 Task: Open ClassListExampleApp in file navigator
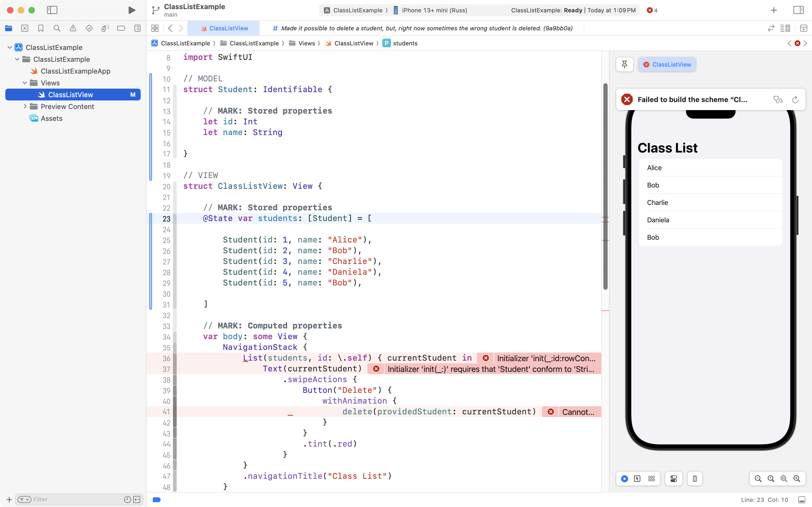[x=75, y=71]
